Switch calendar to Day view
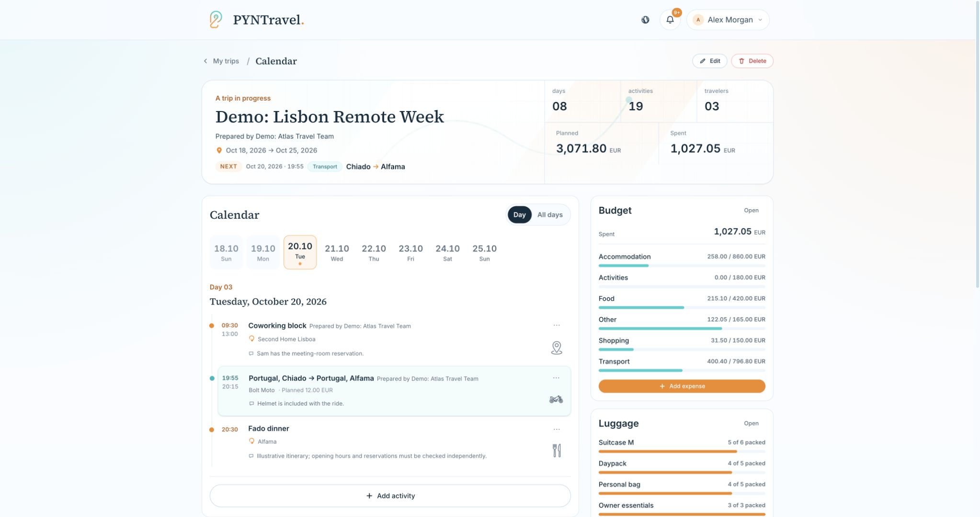This screenshot has width=980, height=517. (x=519, y=215)
